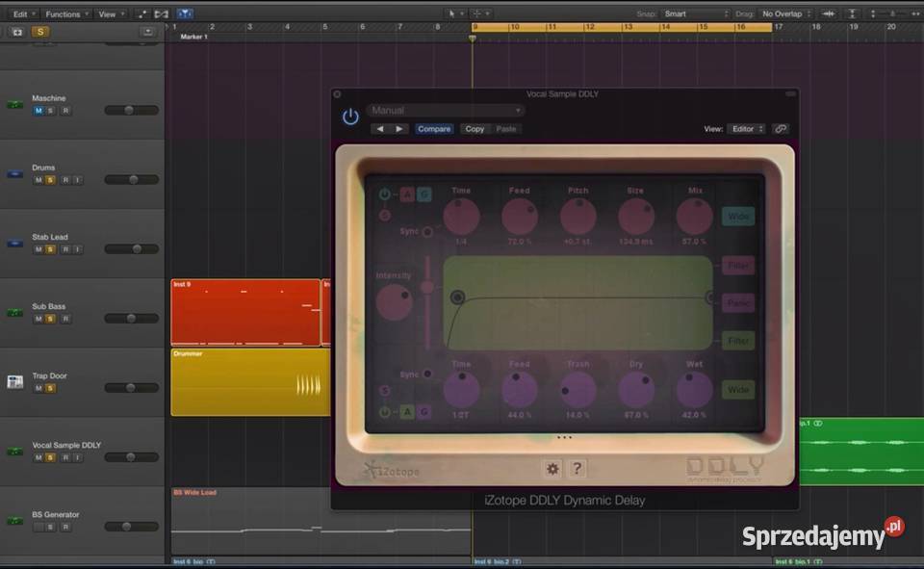924x569 pixels.
Task: Click the plugin power button
Action: pos(349,115)
